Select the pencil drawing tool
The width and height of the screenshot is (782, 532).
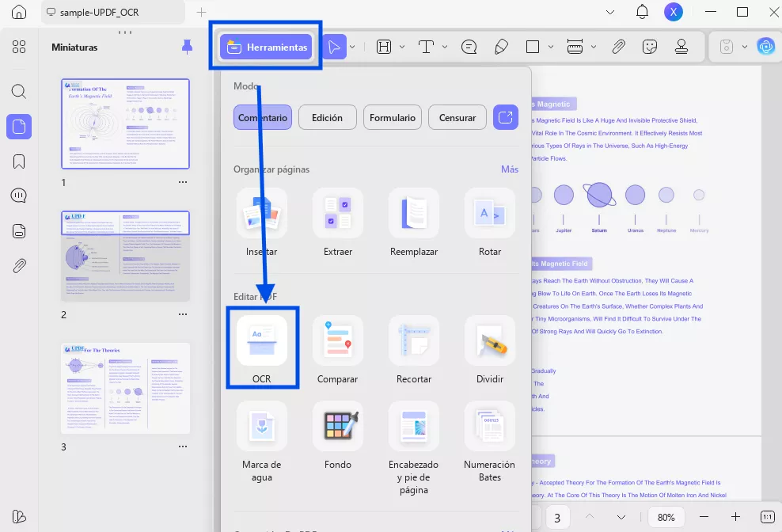click(501, 47)
